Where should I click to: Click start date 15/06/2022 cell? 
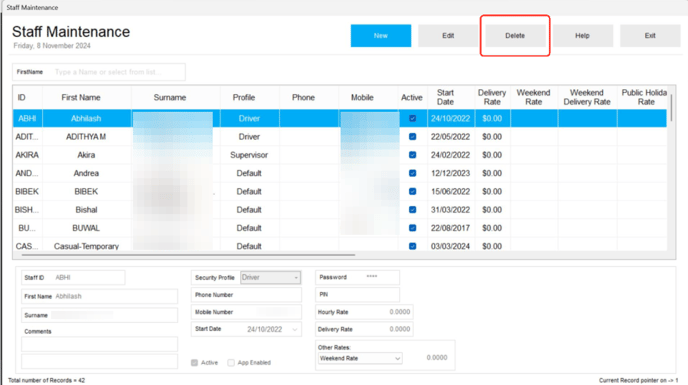(450, 191)
